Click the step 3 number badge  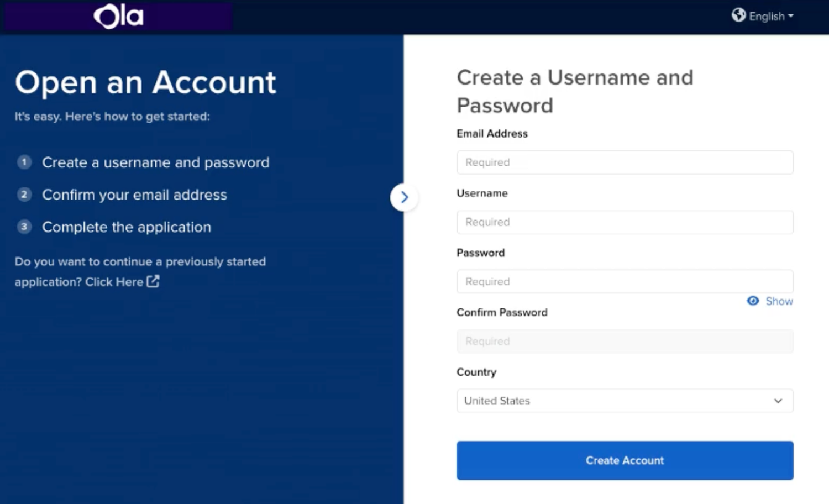pyautogui.click(x=24, y=227)
